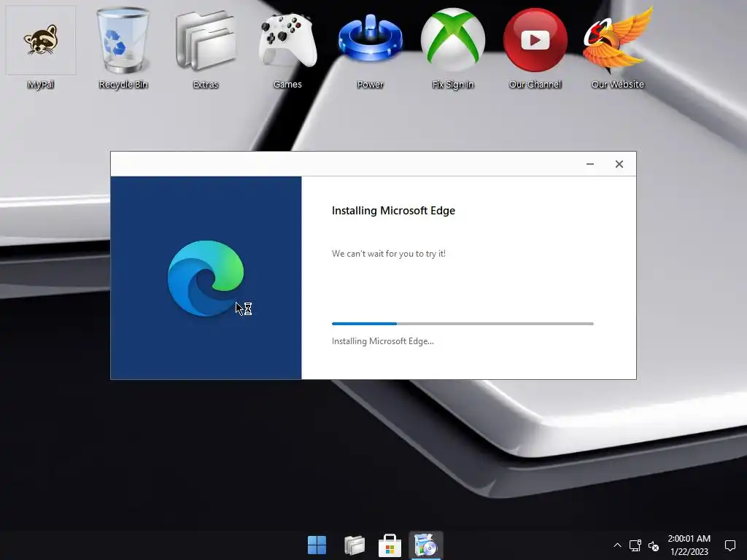The width and height of the screenshot is (747, 560).
Task: Open the clock showing 2:00:01 AM
Action: 689,539
